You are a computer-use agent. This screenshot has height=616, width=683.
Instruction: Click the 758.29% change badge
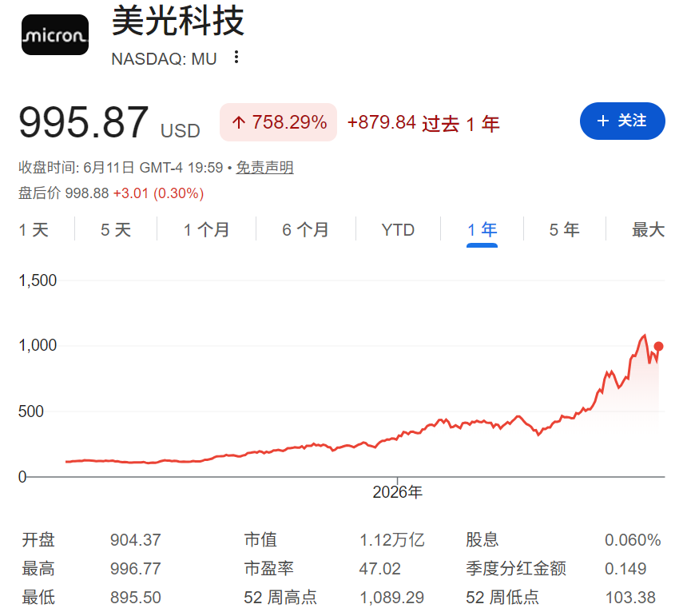[x=278, y=122]
